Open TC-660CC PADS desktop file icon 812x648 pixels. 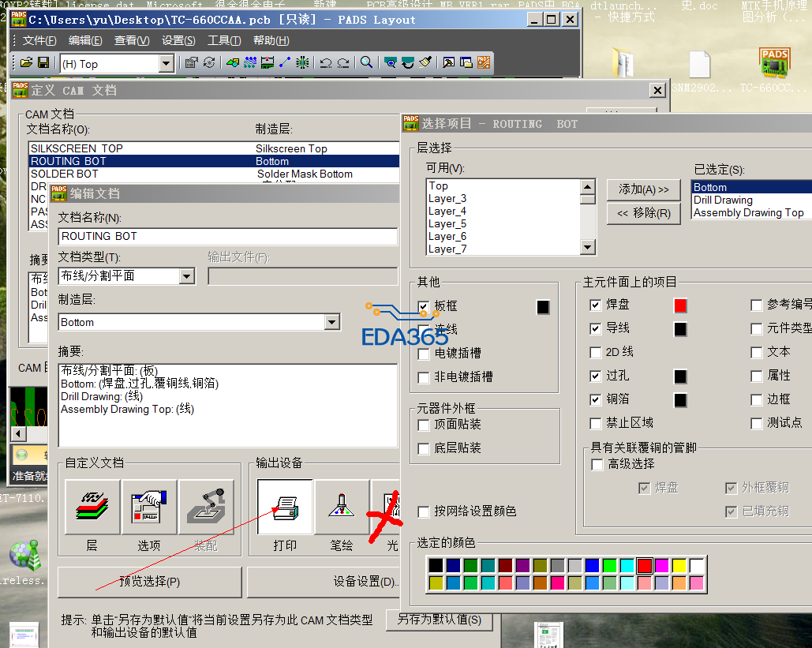[773, 63]
